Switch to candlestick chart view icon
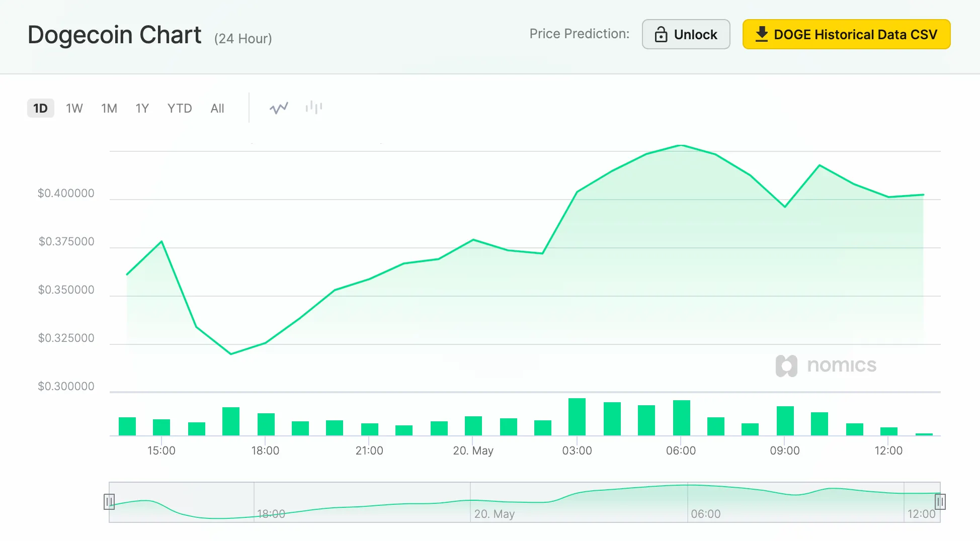The height and width of the screenshot is (541, 980). (314, 107)
